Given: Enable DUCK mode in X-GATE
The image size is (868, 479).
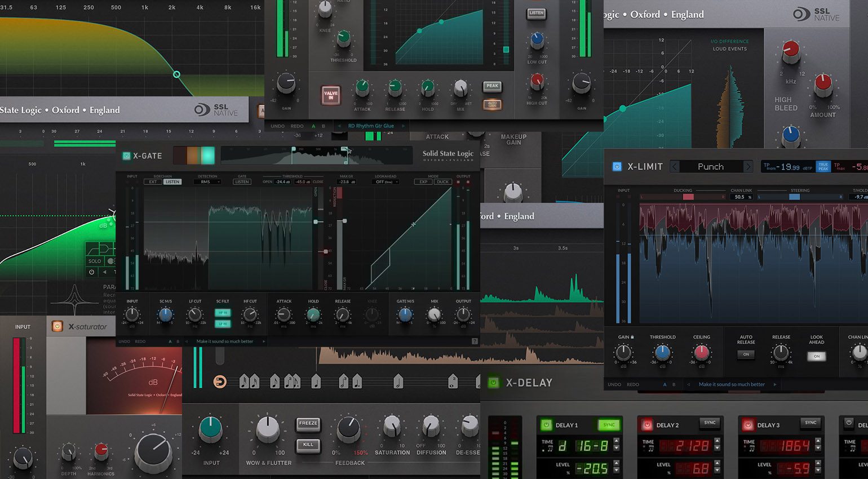Looking at the screenshot, I should (442, 182).
